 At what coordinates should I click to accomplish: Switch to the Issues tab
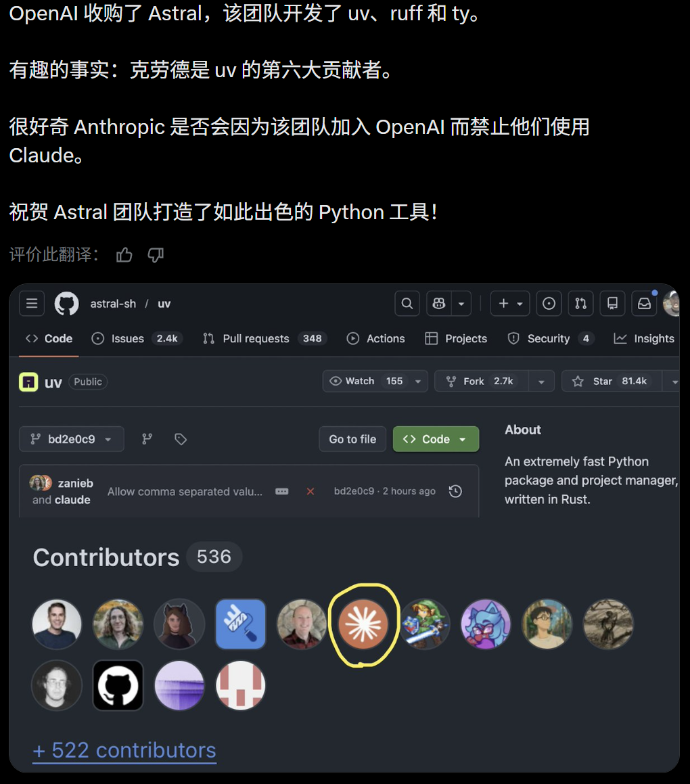coord(137,338)
